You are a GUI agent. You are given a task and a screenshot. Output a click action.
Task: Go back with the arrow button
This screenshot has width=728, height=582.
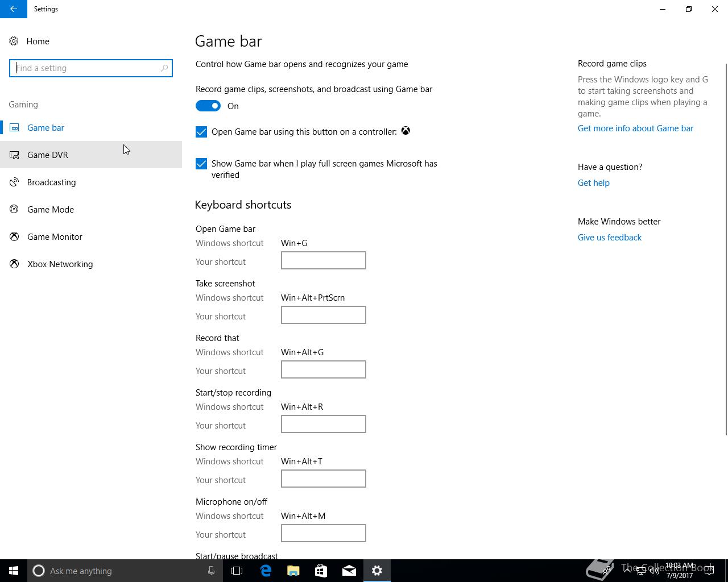tap(14, 9)
